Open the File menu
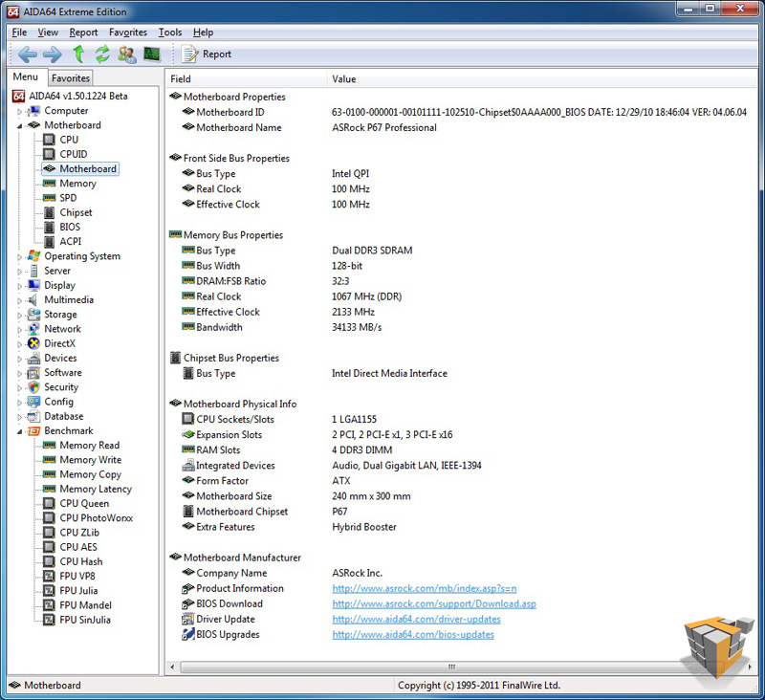 (x=19, y=33)
